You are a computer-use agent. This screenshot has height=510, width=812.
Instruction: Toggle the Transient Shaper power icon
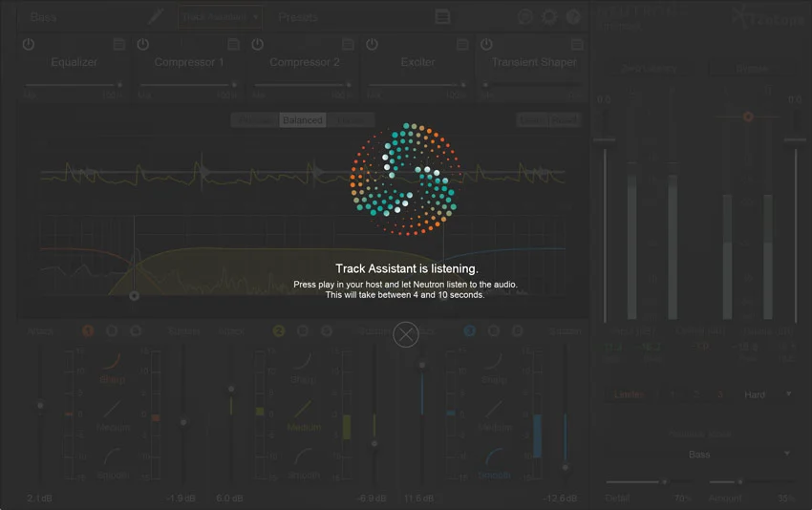point(486,45)
